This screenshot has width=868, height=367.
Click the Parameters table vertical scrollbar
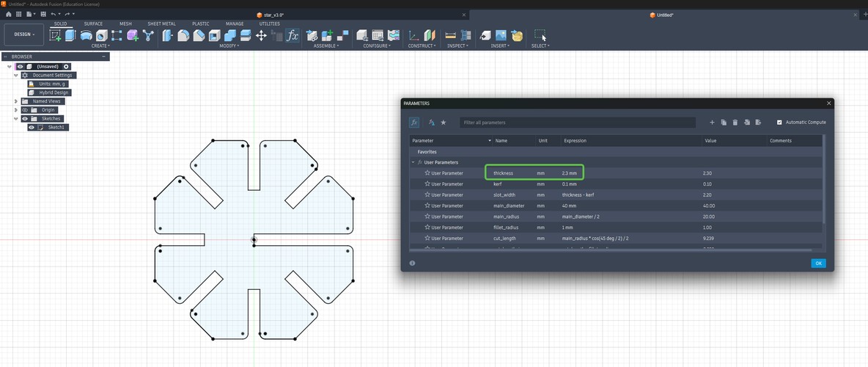pos(824,180)
